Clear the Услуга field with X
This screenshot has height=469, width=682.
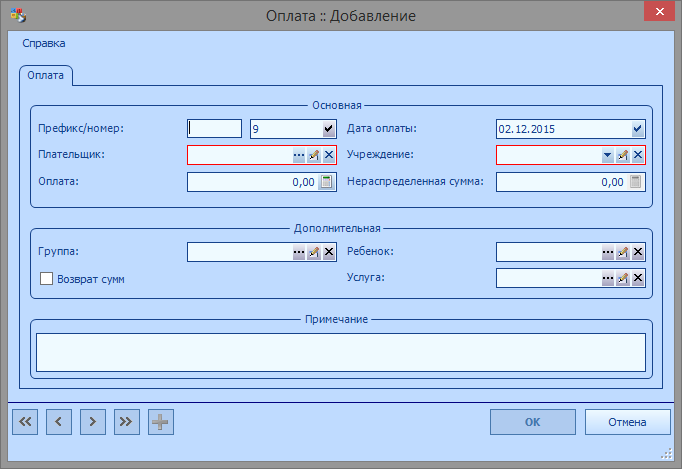[638, 278]
